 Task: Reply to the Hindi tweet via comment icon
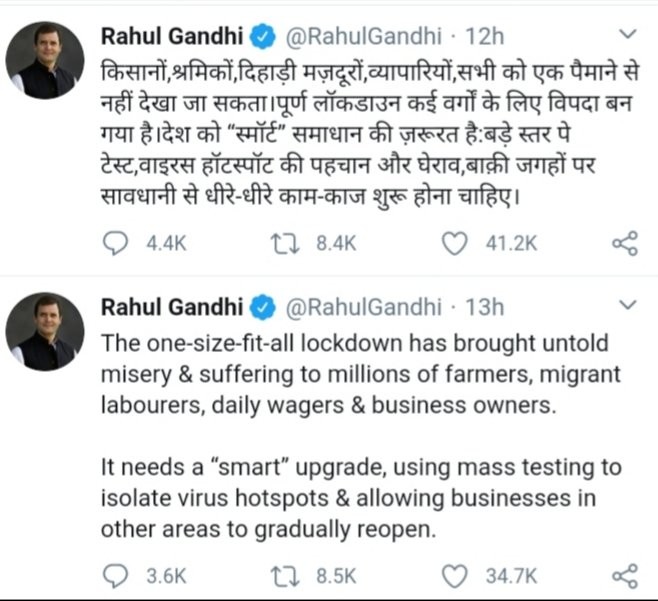(x=115, y=244)
